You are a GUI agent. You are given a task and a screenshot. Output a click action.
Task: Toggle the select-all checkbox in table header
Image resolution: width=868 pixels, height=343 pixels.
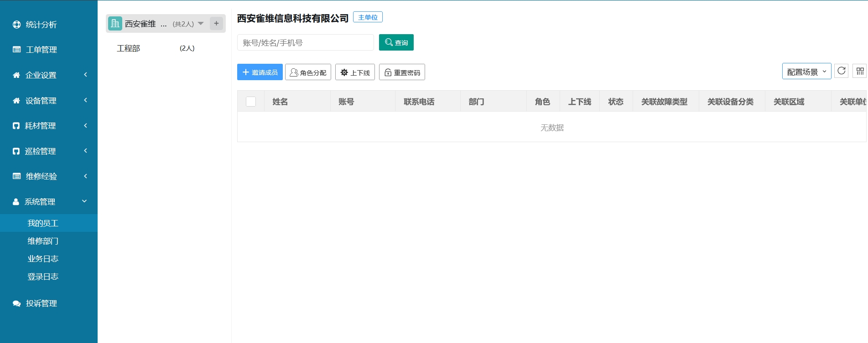(x=251, y=102)
